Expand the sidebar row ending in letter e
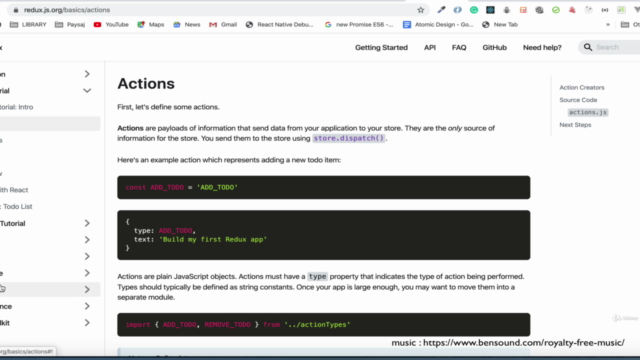The image size is (640, 360). [87, 273]
